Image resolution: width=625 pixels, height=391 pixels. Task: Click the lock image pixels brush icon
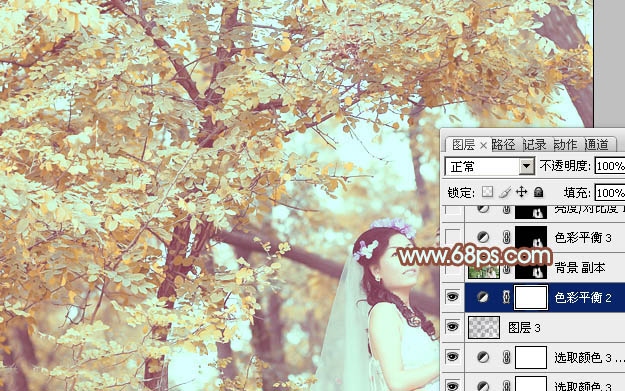(x=505, y=192)
